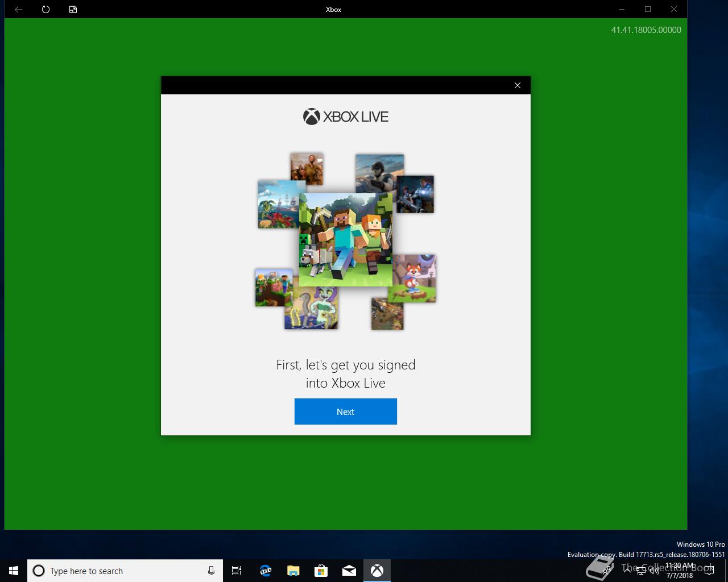Open the Microsoft Store taskbar icon
The image size is (728, 582).
coord(321,571)
